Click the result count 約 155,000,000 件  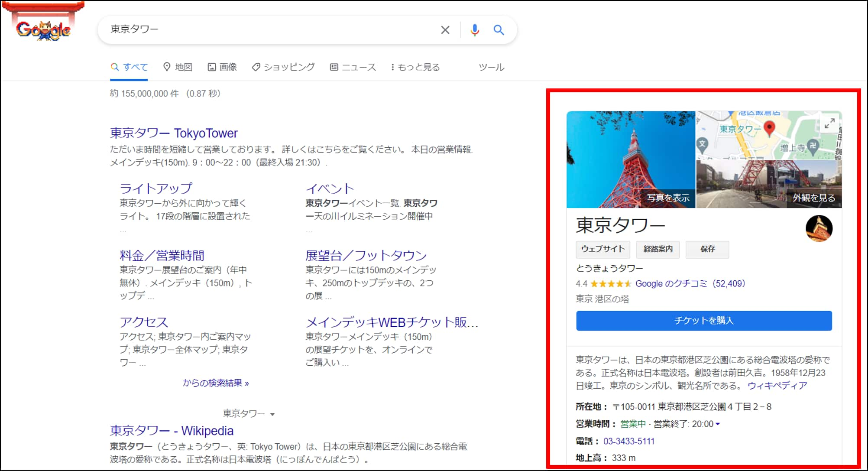pos(144,94)
